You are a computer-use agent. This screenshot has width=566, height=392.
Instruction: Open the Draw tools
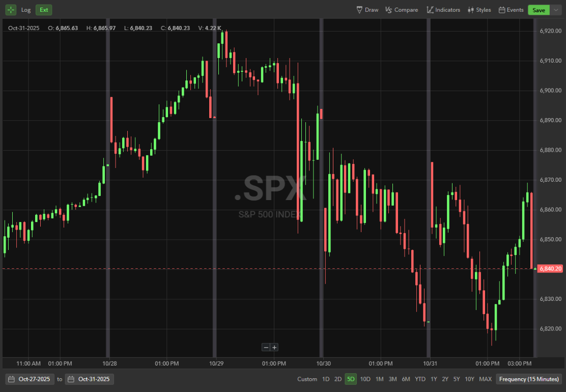(367, 10)
